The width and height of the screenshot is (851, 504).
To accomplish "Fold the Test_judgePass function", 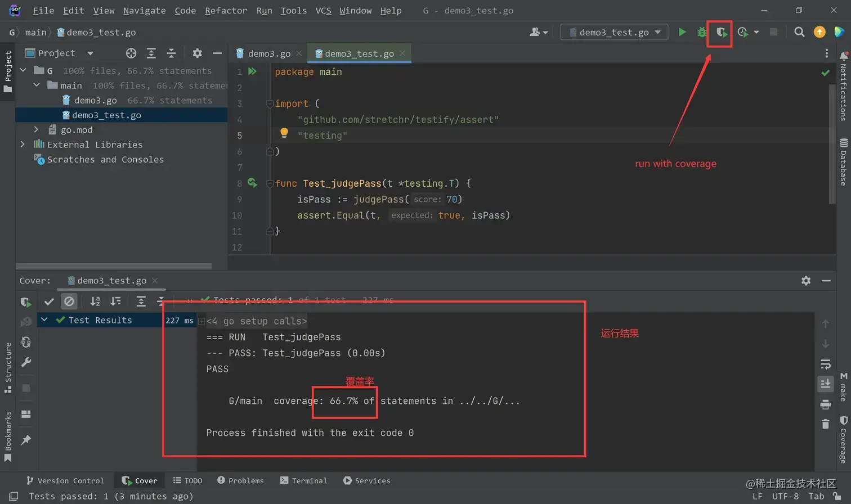I will (270, 183).
